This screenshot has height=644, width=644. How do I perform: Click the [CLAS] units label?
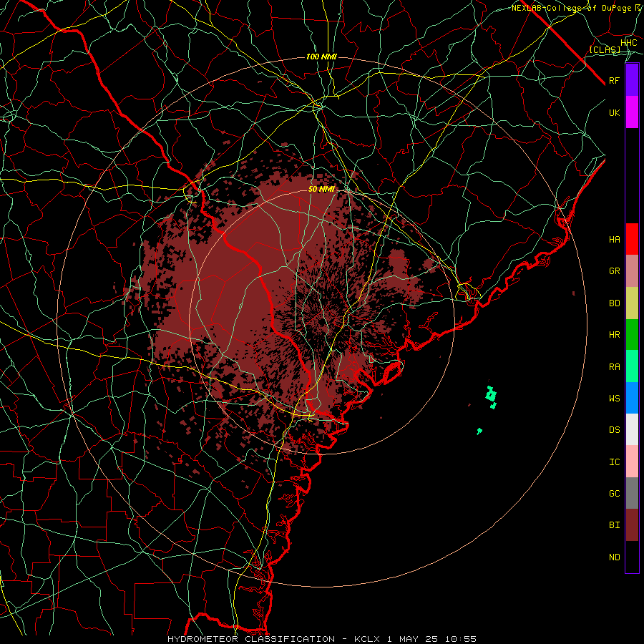click(605, 50)
